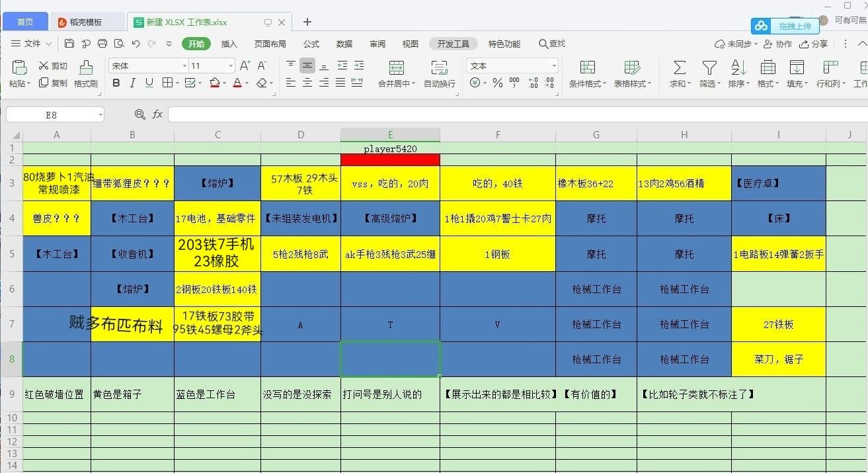Click the 拖拽上传 upload button

(x=785, y=26)
